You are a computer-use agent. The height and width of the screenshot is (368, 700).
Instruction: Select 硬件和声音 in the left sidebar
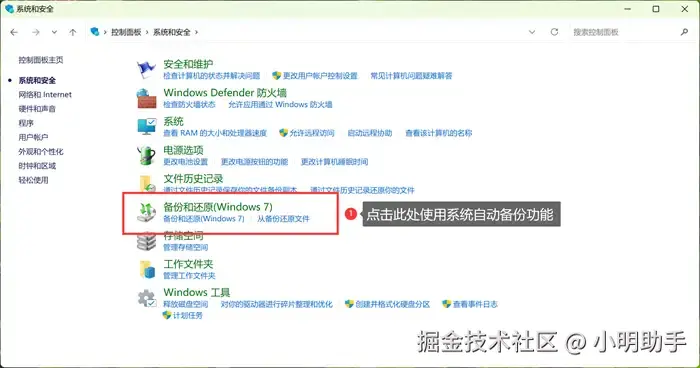tap(37, 109)
